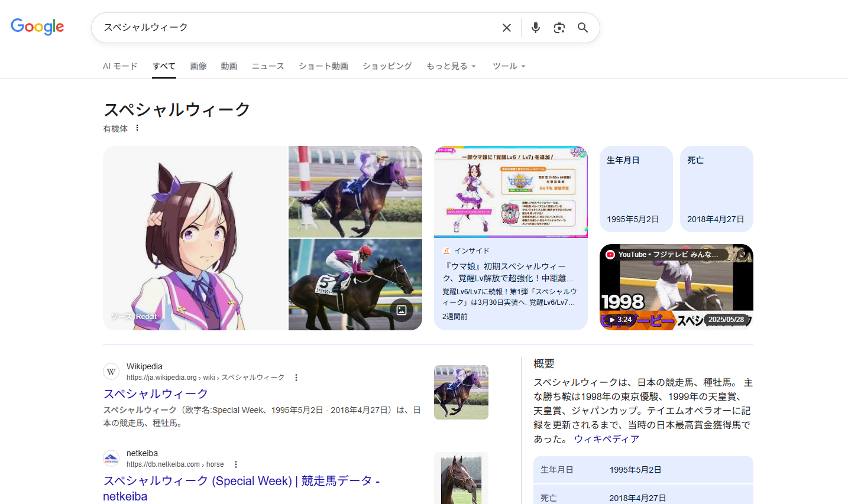
Task: Expand the もっと見る dropdown
Action: pos(451,66)
